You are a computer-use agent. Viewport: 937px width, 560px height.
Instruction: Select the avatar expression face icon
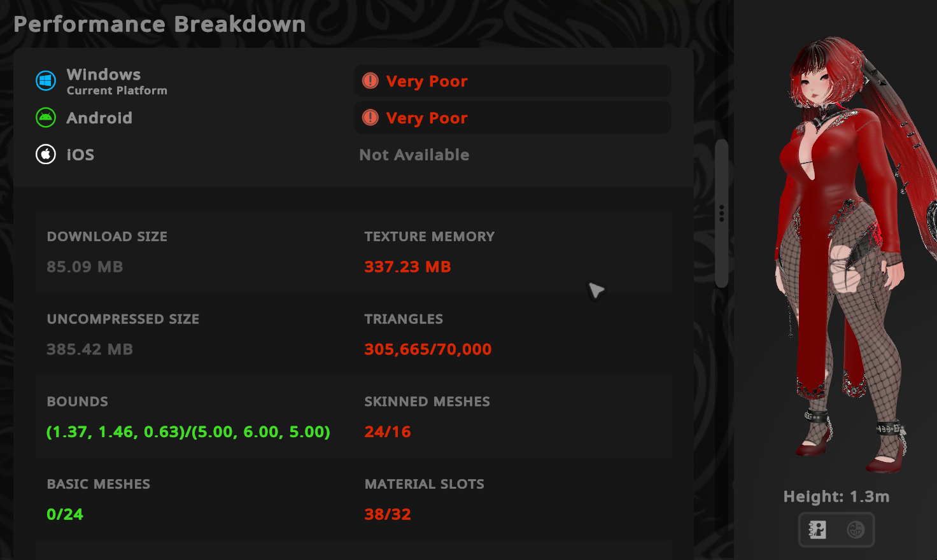856,529
